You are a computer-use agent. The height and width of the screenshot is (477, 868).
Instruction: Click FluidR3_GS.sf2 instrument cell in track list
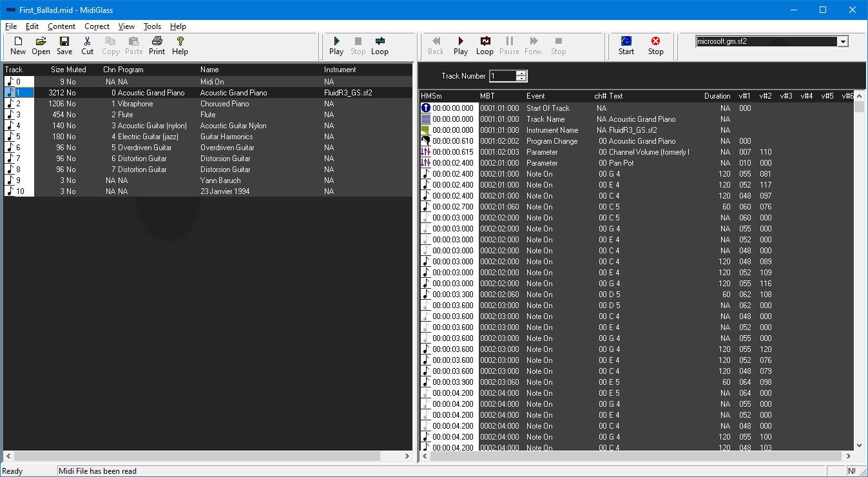348,93
